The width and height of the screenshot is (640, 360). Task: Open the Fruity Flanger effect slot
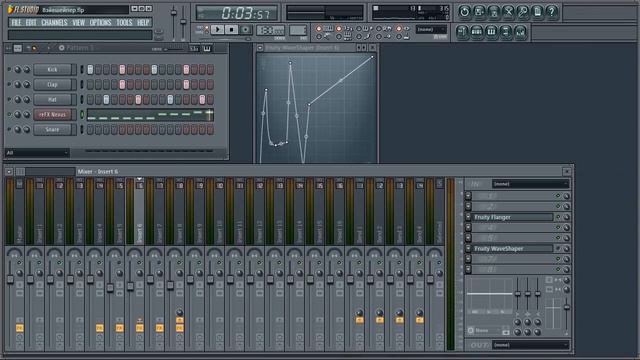pyautogui.click(x=512, y=217)
